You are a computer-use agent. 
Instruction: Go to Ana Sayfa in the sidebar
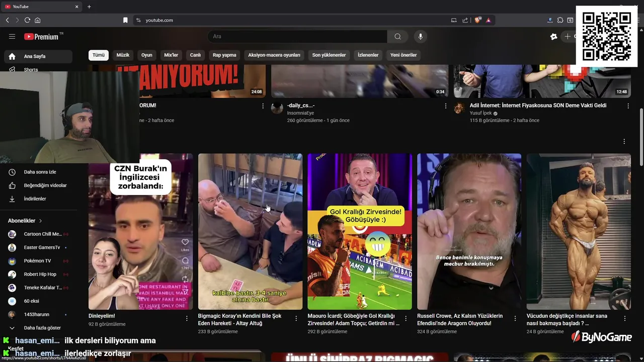pyautogui.click(x=38, y=56)
